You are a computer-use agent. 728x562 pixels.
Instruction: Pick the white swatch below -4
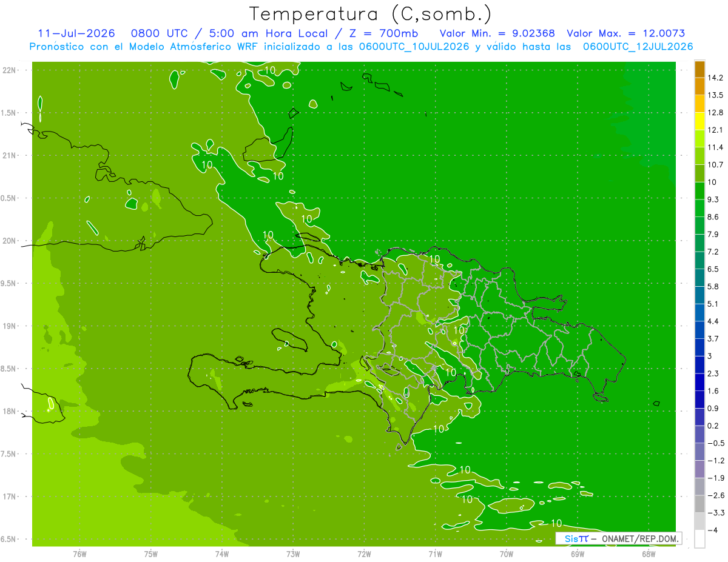(x=699, y=539)
